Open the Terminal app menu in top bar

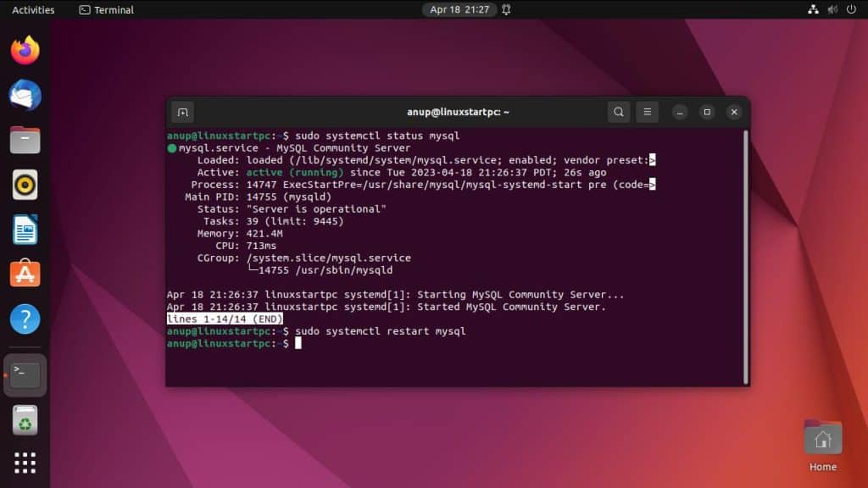105,9
